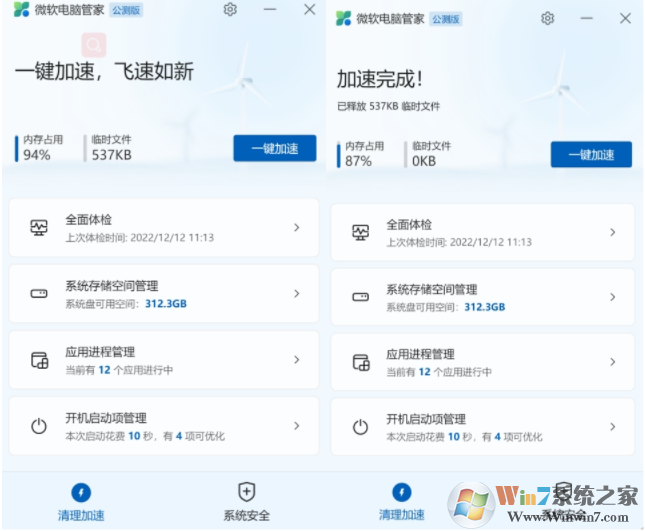Screen dimensions: 645x531
Task: Click 清理加速 lightning icon in right window
Action: tap(401, 492)
